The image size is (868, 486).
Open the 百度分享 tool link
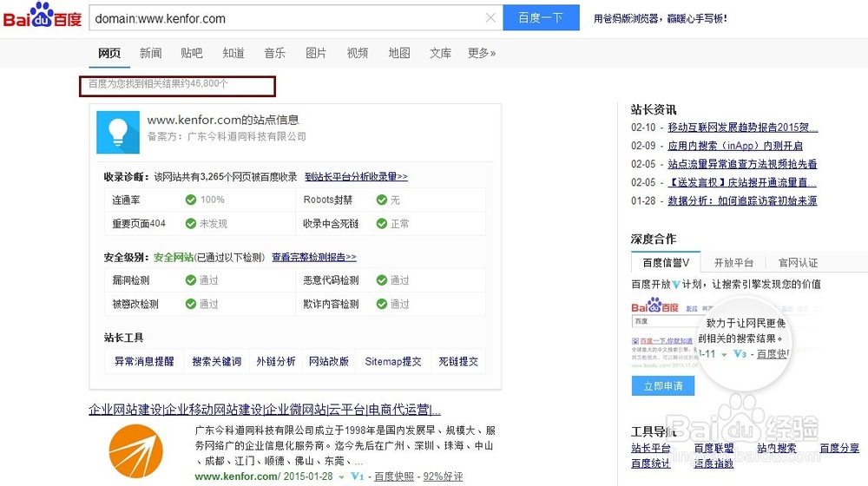(839, 448)
